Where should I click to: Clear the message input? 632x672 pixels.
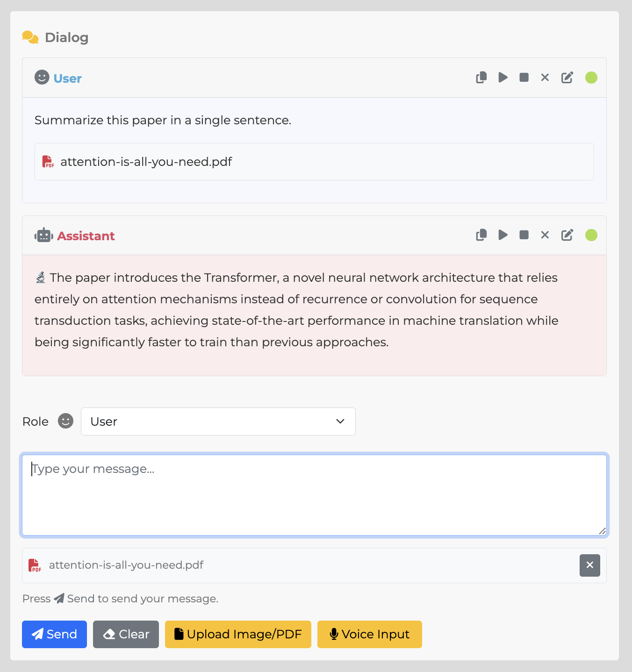click(126, 634)
